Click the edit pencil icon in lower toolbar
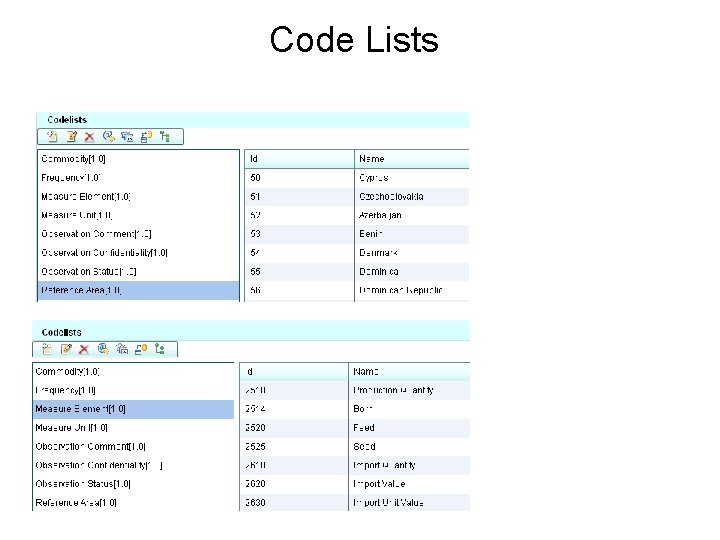The width and height of the screenshot is (720, 540). coord(66,349)
